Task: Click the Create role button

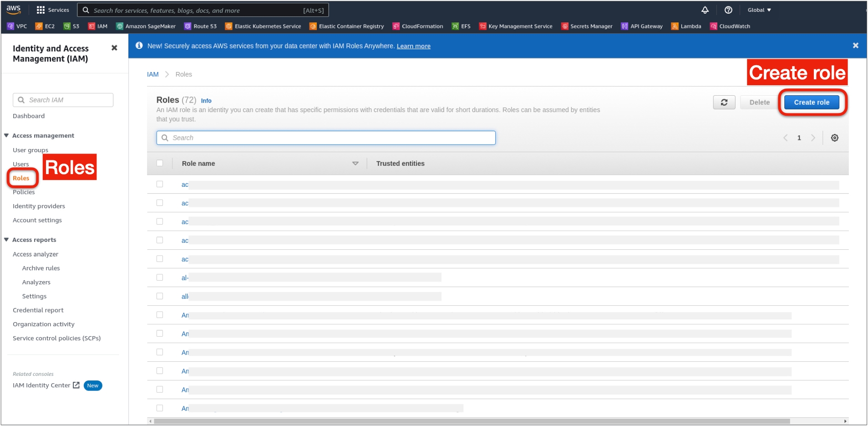Action: (x=811, y=103)
